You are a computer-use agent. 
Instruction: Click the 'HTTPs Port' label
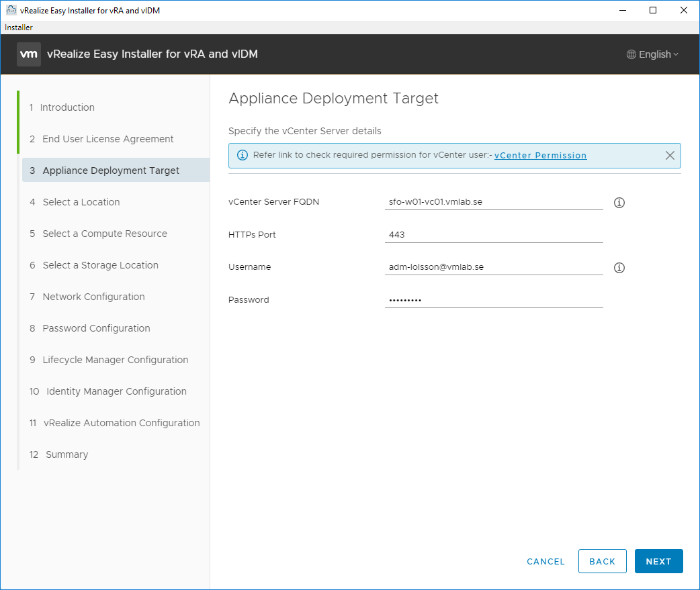click(252, 234)
